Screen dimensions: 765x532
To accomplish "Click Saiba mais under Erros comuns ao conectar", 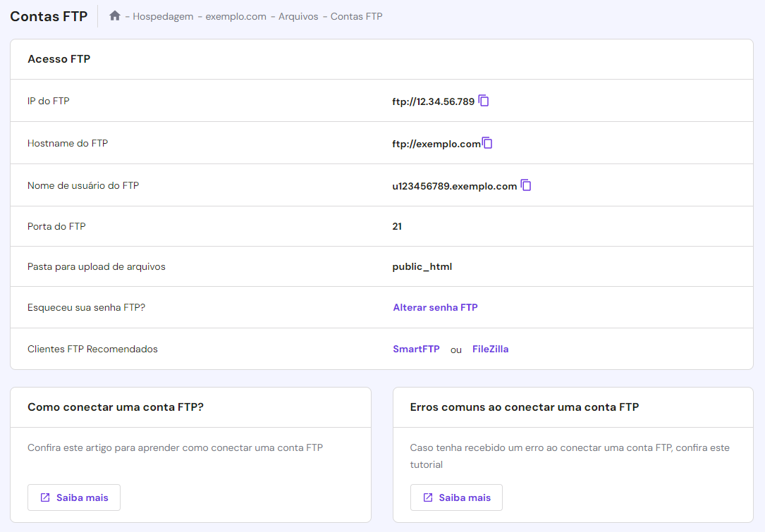I will 456,497.
